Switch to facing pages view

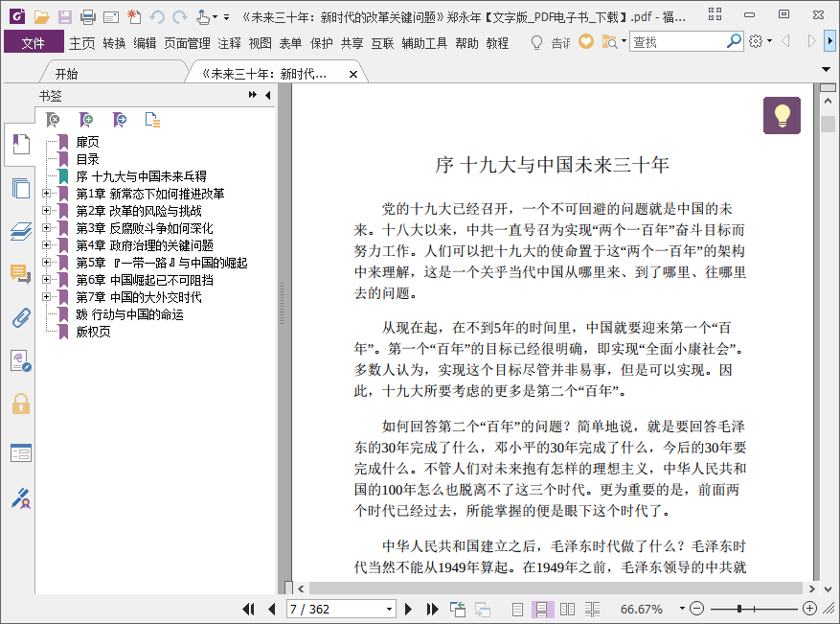[567, 610]
